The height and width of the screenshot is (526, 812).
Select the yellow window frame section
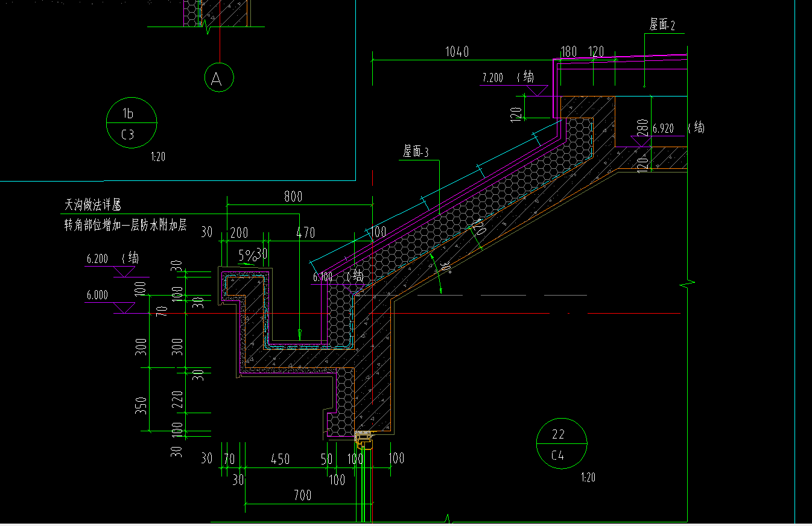(x=364, y=441)
